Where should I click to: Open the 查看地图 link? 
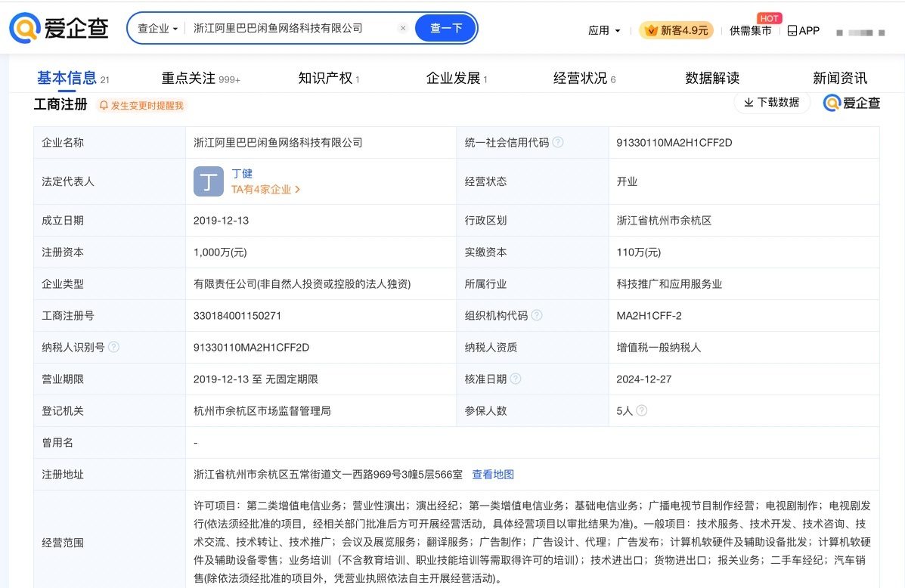493,475
